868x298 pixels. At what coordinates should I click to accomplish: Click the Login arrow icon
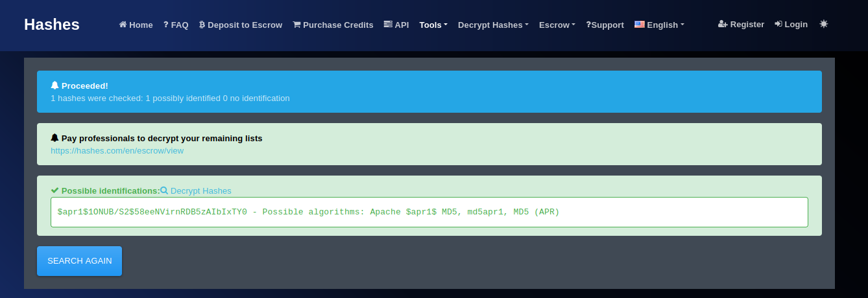tap(778, 24)
